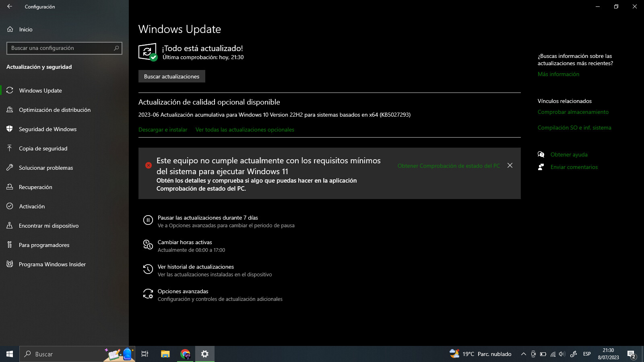Go to Optimización de distribución

54,110
